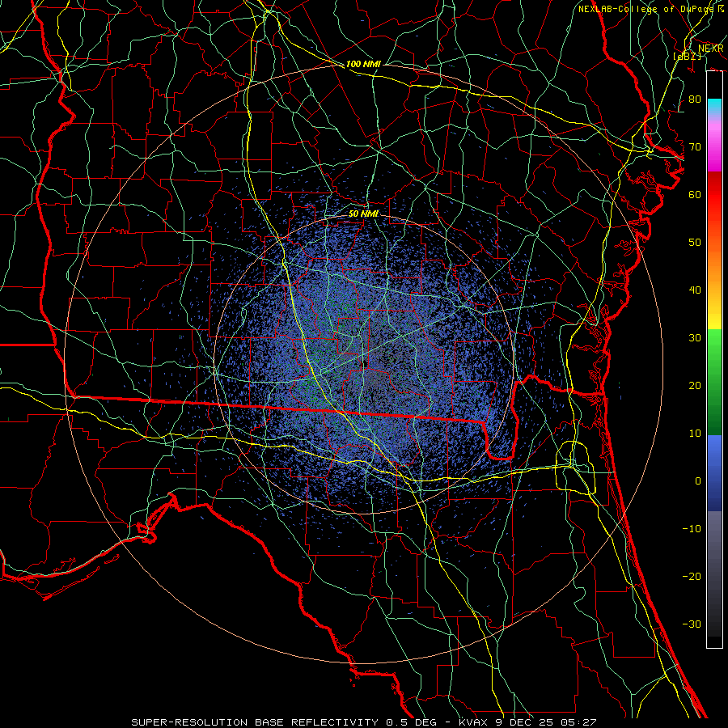Click the 70 dBZ scale value
The height and width of the screenshot is (728, 728).
695,147
